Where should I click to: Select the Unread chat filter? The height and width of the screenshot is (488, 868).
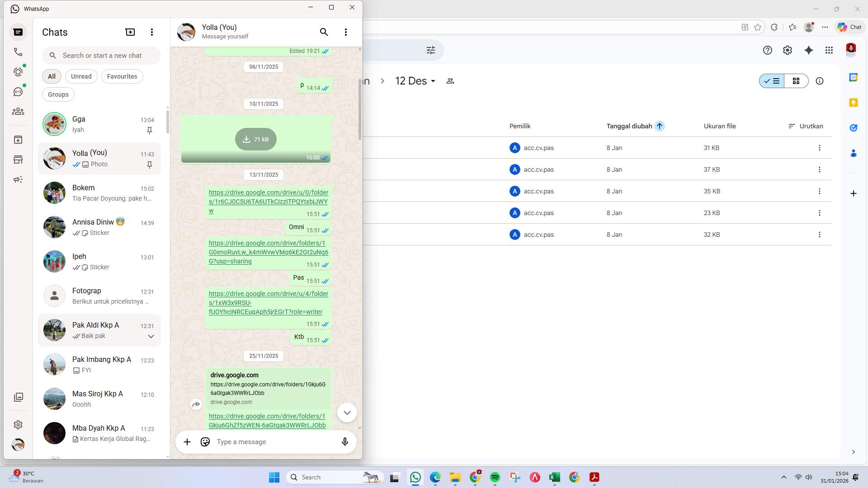[x=81, y=76]
